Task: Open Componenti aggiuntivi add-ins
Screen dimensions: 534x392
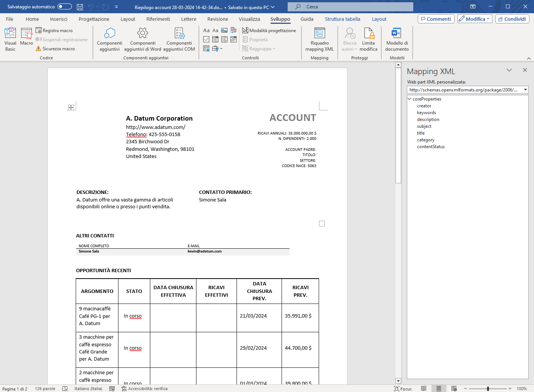Action: click(x=109, y=39)
